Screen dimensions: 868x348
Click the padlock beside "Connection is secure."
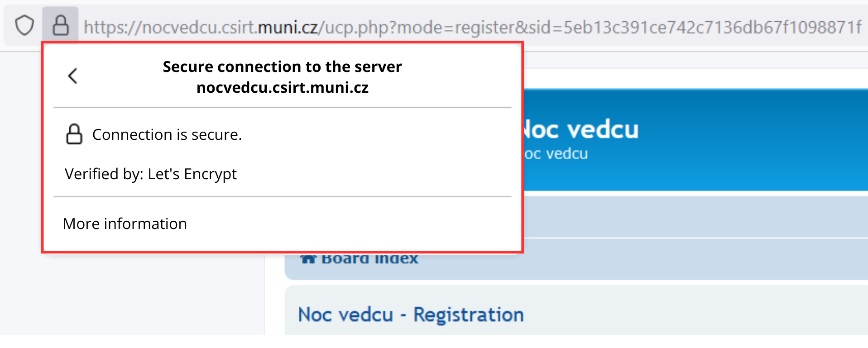(74, 134)
